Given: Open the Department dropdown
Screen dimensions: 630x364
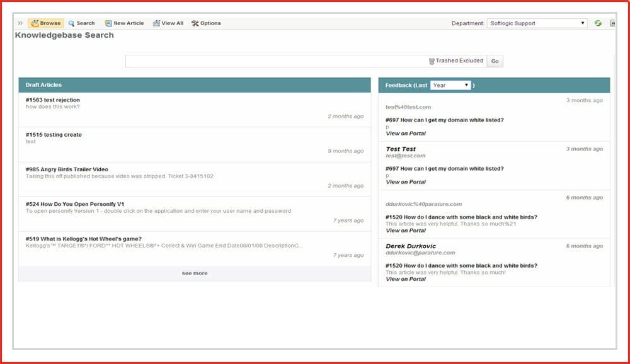Looking at the screenshot, I should (537, 23).
